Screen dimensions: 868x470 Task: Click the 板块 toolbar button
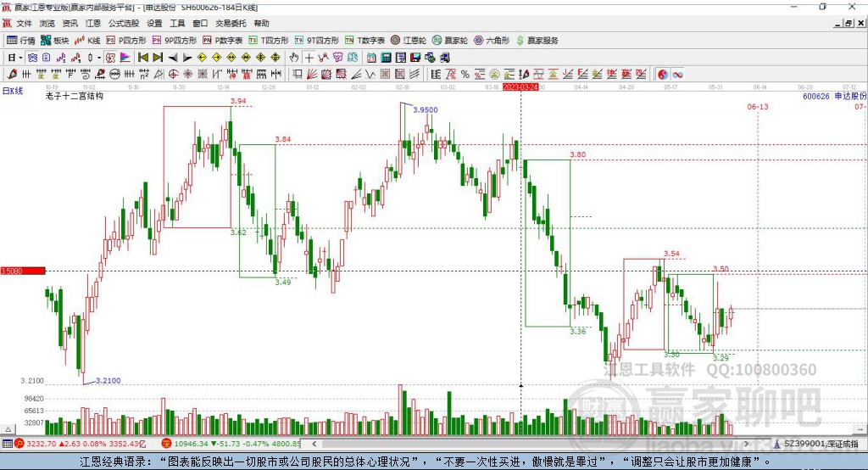tap(54, 41)
